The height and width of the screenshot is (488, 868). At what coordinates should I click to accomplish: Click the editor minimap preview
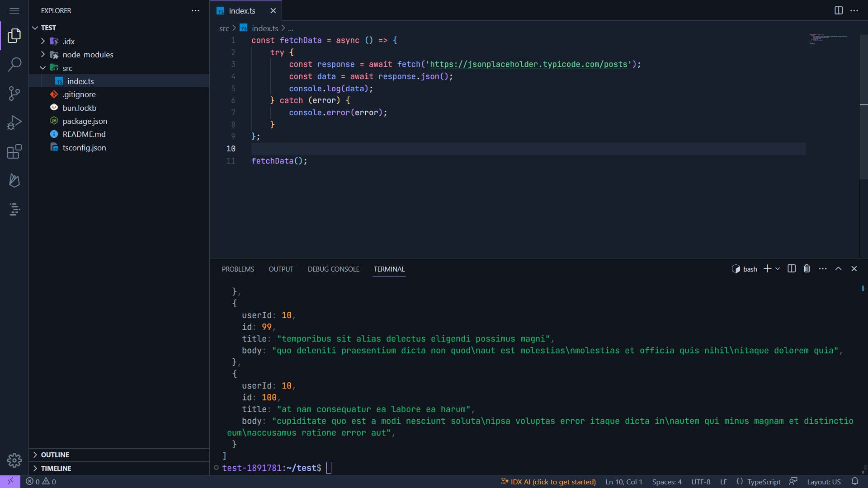click(828, 38)
